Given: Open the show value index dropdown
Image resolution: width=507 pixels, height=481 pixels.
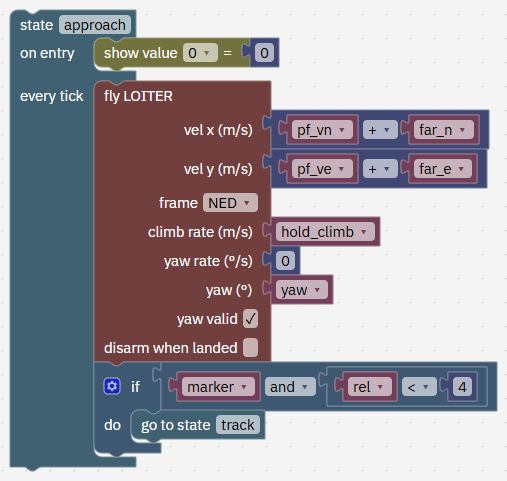Looking at the screenshot, I should pyautogui.click(x=200, y=53).
